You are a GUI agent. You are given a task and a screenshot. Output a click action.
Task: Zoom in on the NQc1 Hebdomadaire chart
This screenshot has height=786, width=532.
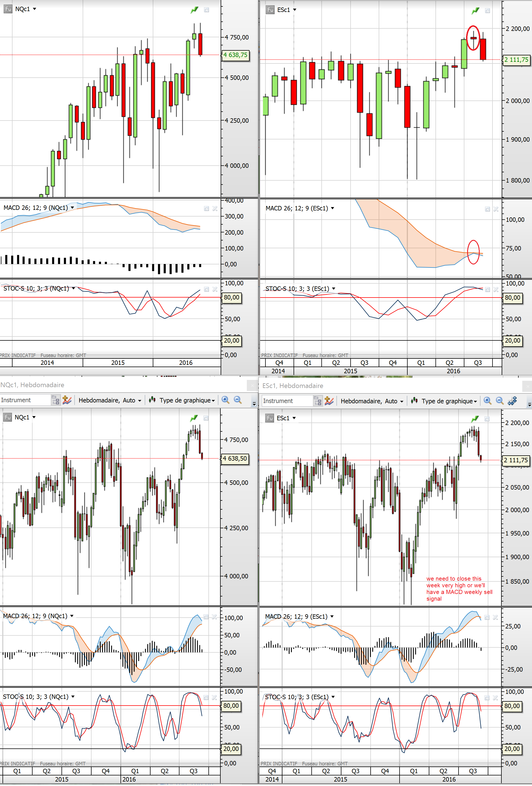click(225, 401)
